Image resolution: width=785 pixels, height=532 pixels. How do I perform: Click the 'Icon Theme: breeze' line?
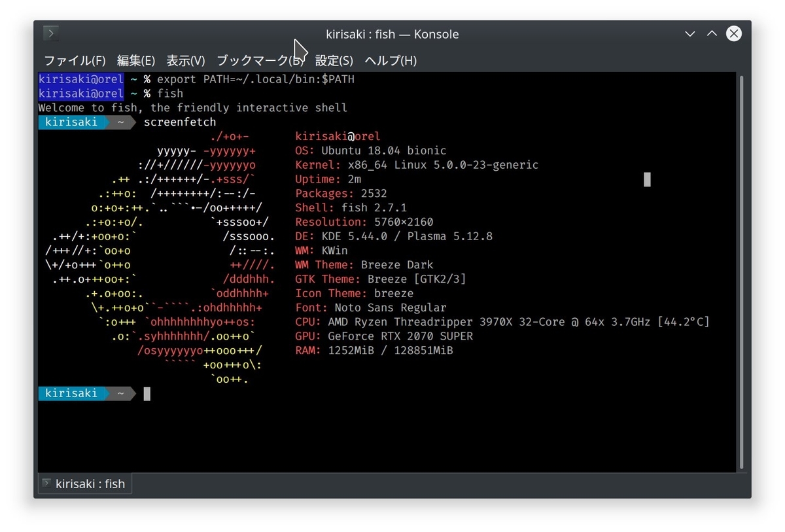pyautogui.click(x=355, y=294)
